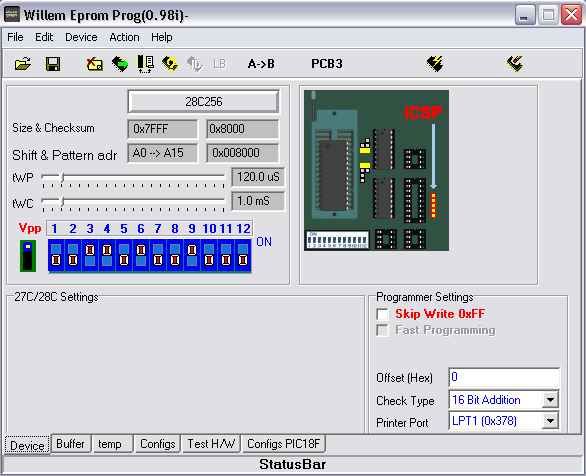Toggle DIP switch 6
This screenshot has width=586, height=476.
click(141, 256)
